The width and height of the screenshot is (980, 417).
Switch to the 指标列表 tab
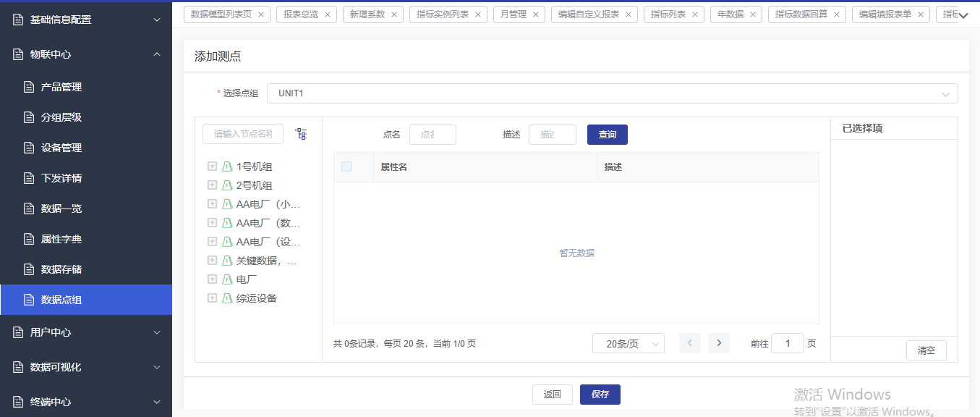point(668,14)
